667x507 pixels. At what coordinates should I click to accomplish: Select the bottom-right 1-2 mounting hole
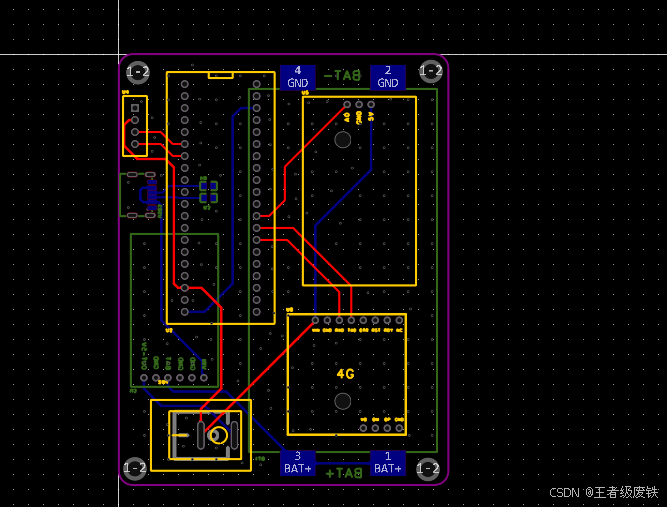[428, 469]
